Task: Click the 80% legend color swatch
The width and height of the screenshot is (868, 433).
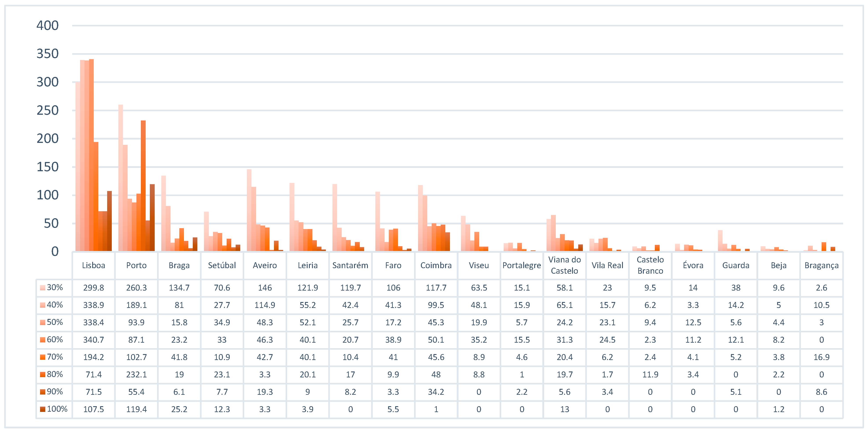Action: 42,374
